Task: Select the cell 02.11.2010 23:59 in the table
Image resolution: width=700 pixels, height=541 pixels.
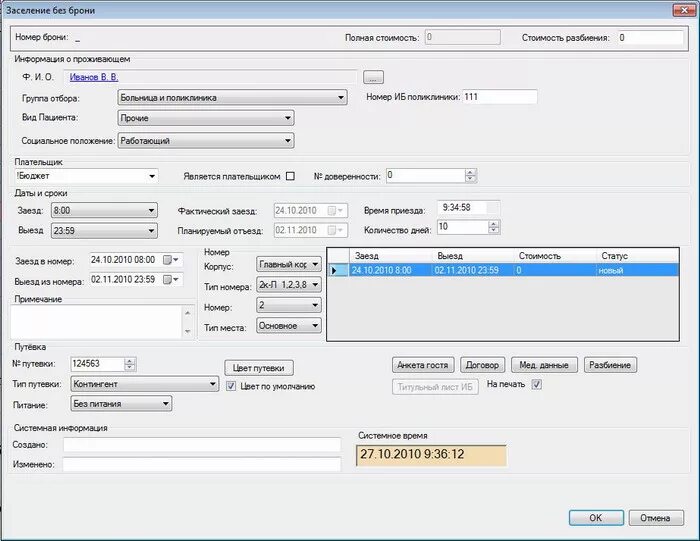Action: click(473, 270)
